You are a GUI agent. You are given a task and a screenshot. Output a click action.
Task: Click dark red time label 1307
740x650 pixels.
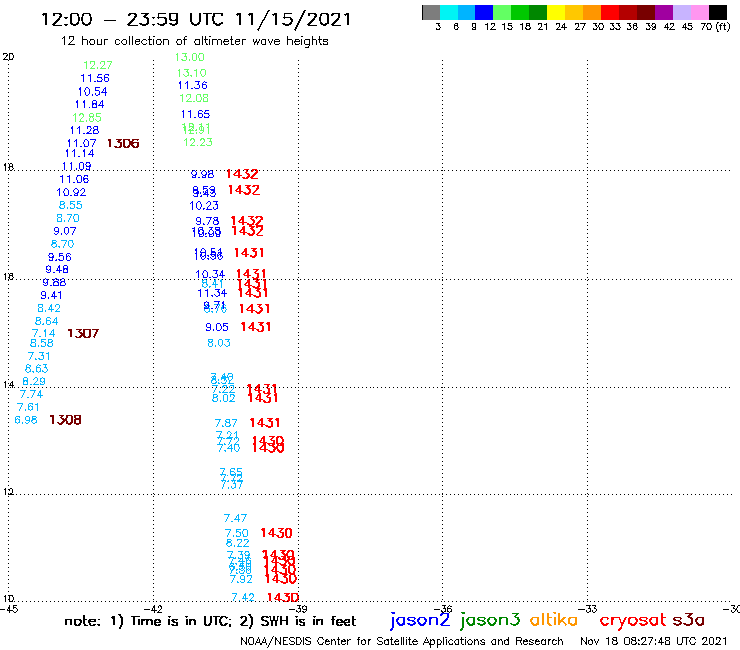click(83, 334)
